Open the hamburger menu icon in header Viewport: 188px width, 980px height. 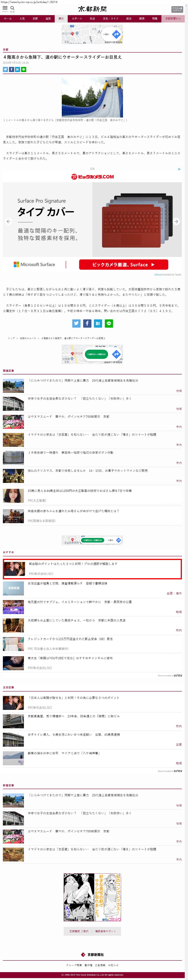click(5, 8)
